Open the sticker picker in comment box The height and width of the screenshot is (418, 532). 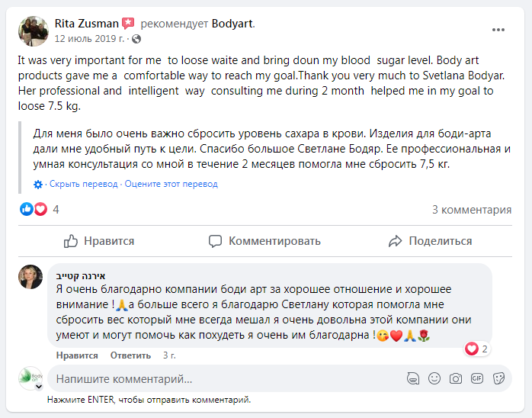click(498, 378)
